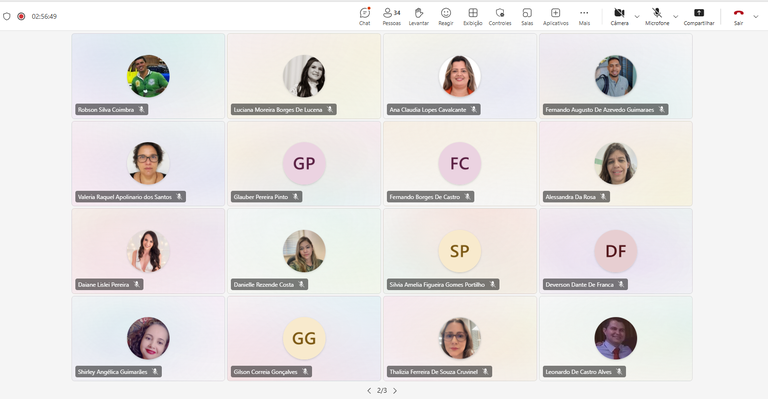Select Thalizia Ferreira De Souza Cruvinel's avatar

tap(459, 338)
